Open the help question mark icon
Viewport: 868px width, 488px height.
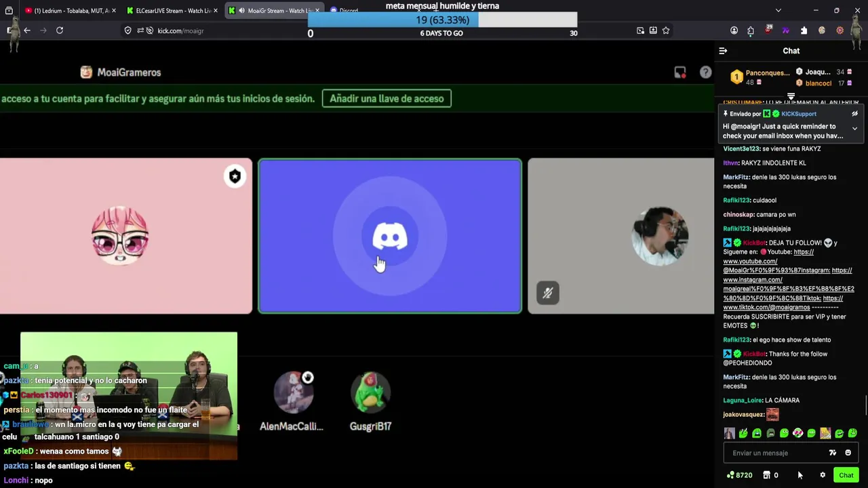click(x=705, y=73)
